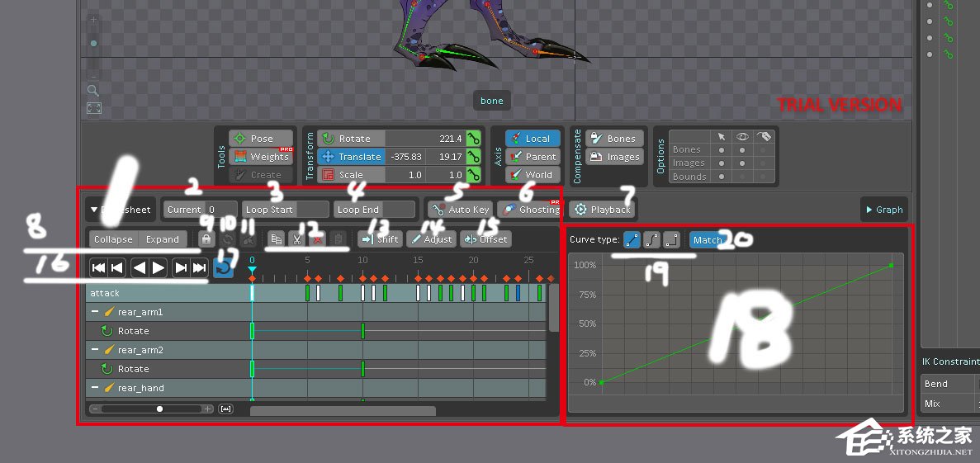Viewport: 980px width, 463px height.
Task: Key the Rotate value with green key
Action: pyautogui.click(x=474, y=138)
